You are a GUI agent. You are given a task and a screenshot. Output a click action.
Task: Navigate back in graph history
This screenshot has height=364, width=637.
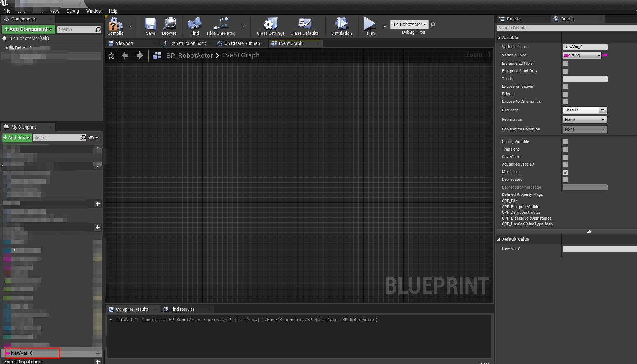[125, 55]
